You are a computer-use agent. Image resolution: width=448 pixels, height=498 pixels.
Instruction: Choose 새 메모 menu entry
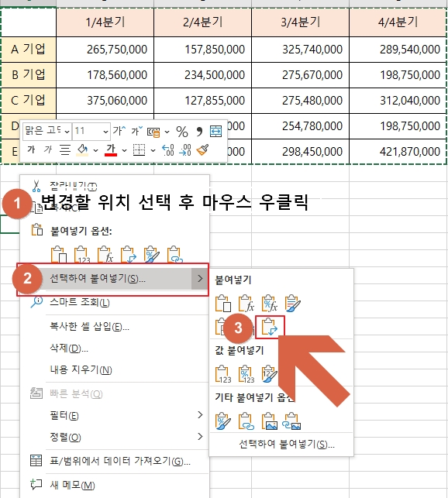click(x=115, y=485)
